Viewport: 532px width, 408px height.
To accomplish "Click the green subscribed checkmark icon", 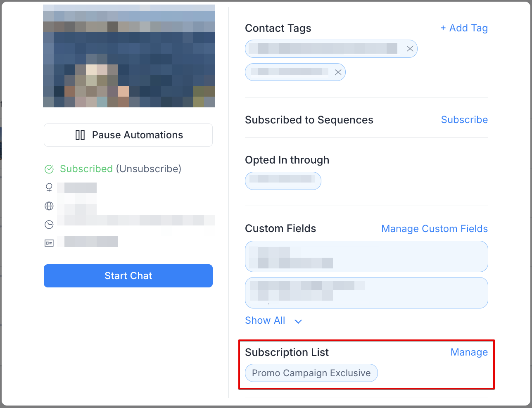I will 49,169.
